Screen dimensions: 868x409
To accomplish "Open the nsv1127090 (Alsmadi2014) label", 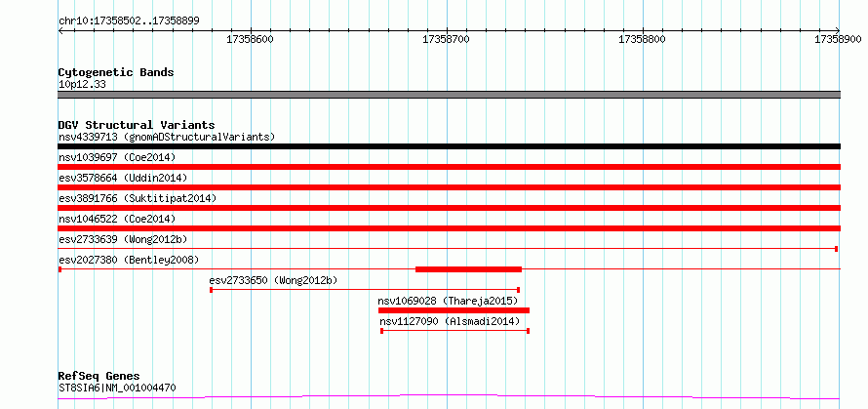I will tap(450, 321).
